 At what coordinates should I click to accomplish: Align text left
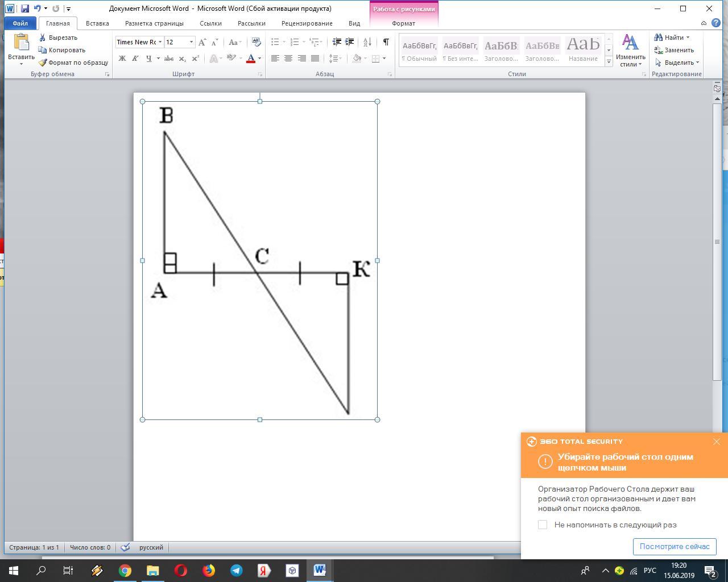[x=275, y=59]
